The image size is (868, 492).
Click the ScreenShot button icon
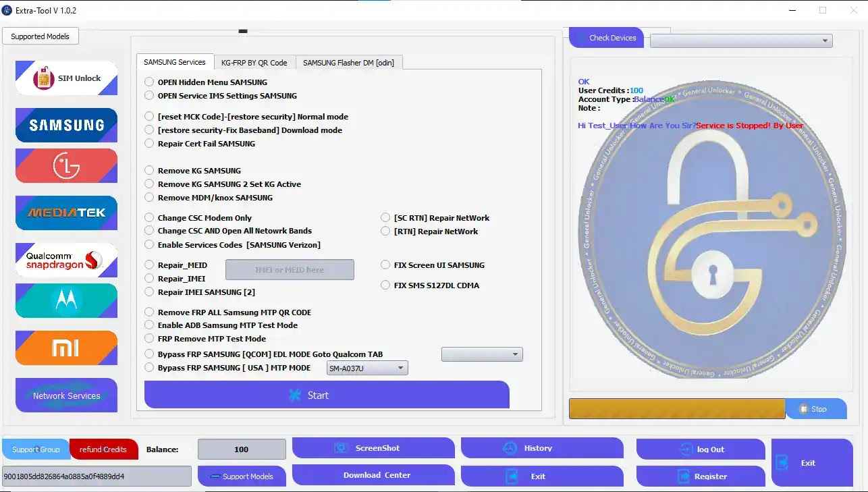point(342,448)
